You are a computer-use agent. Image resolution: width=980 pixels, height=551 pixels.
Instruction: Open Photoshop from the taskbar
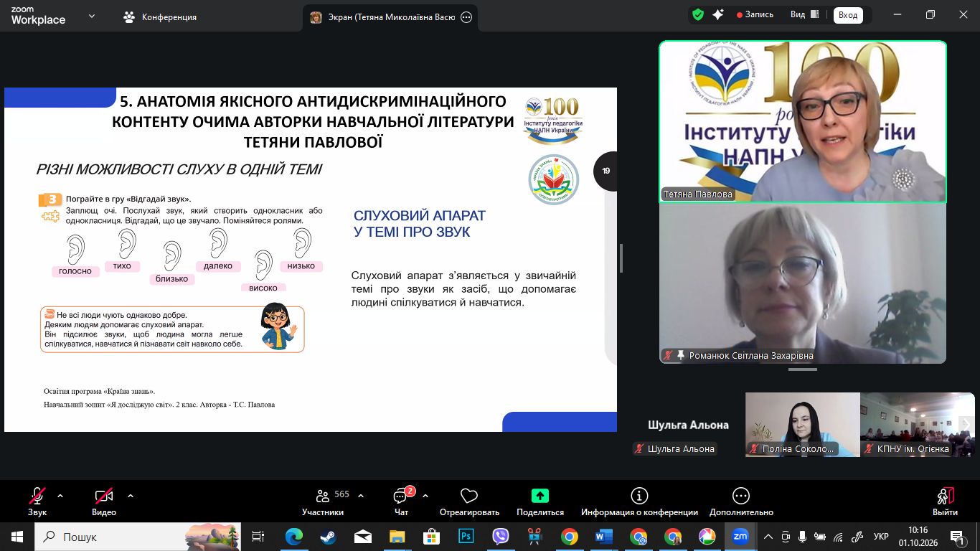pos(466,536)
